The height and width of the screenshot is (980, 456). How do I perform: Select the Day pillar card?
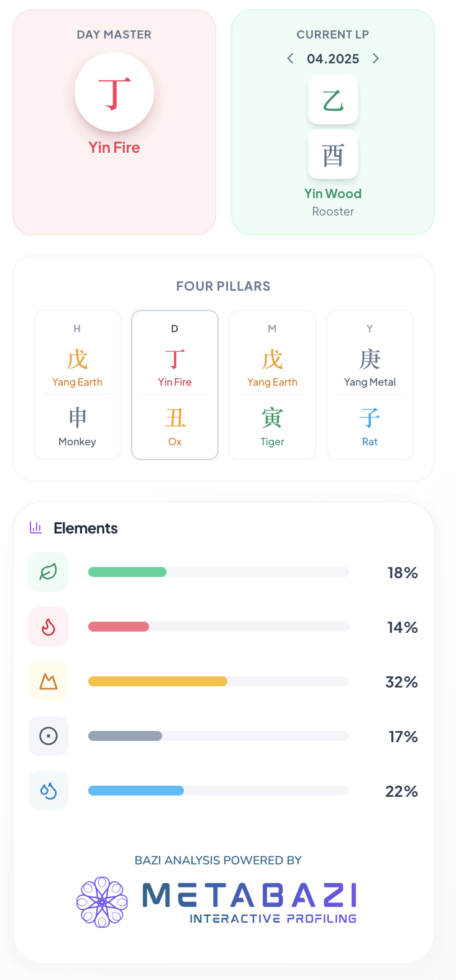175,385
